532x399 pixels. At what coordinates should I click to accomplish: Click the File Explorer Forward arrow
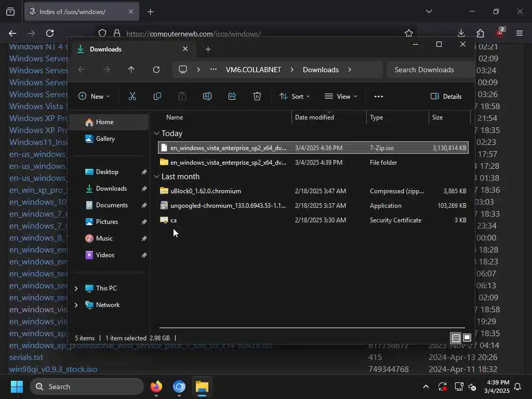click(x=107, y=70)
